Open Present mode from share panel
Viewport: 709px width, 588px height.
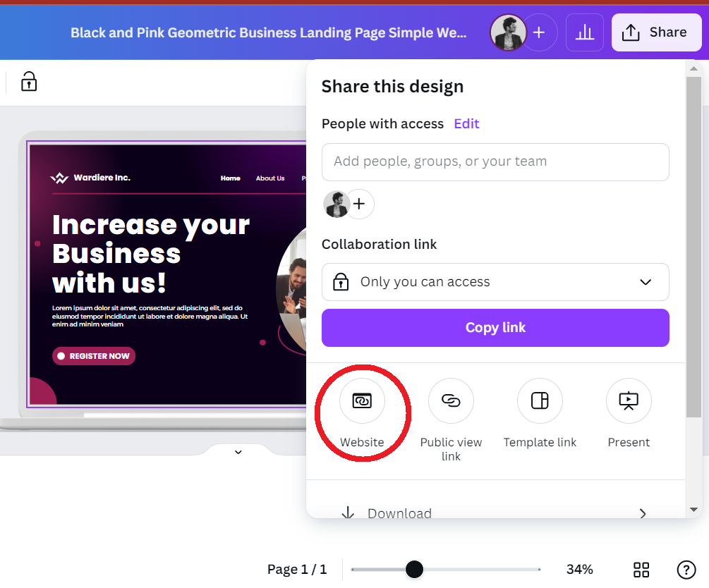[x=628, y=400]
